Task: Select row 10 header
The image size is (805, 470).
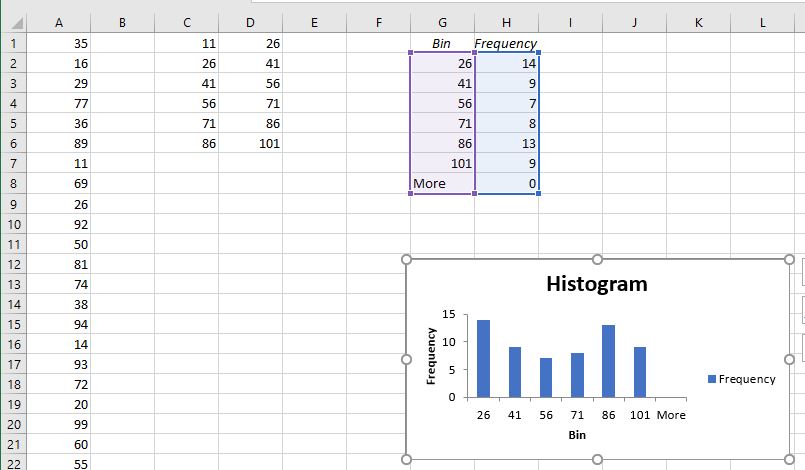Action: click(x=12, y=224)
